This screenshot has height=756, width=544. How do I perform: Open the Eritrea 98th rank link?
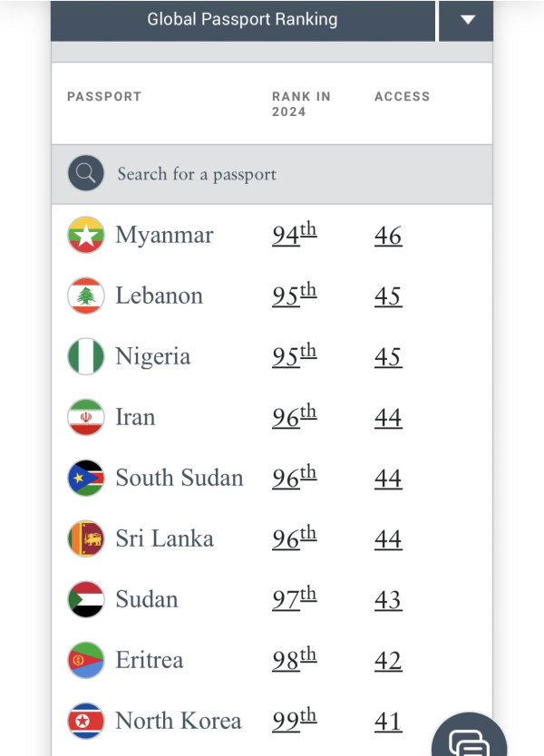point(294,660)
